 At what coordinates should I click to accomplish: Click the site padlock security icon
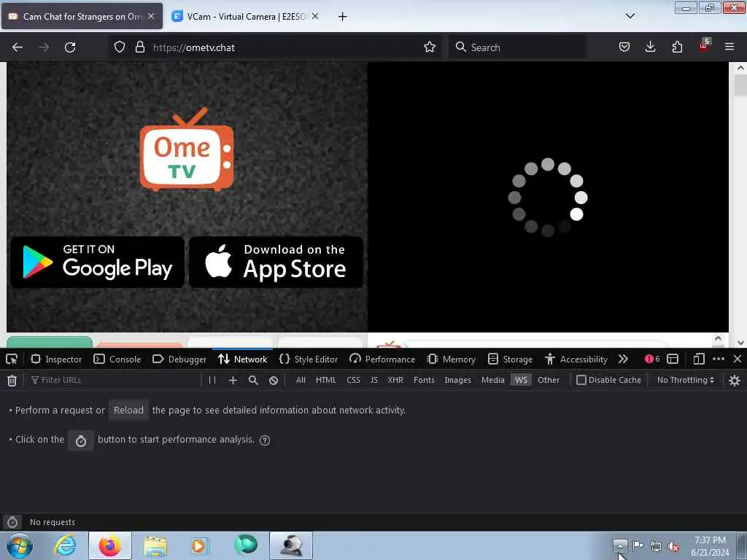click(139, 47)
